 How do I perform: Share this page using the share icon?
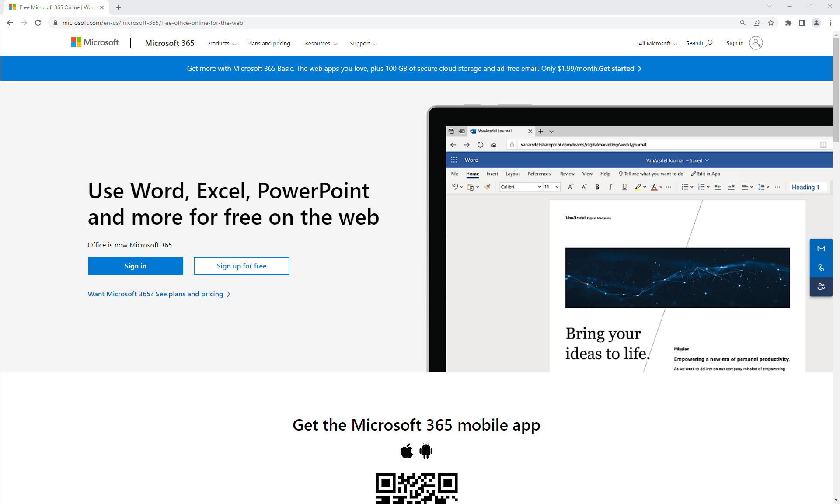point(757,23)
